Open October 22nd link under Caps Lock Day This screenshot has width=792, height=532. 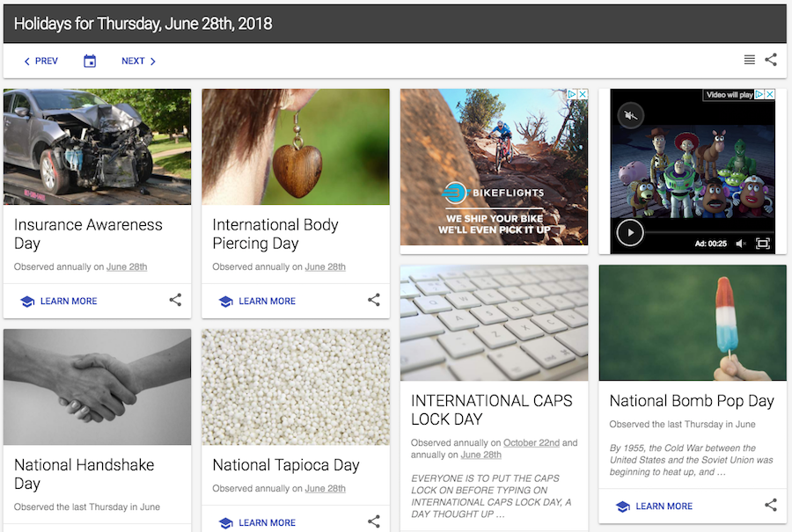click(532, 442)
